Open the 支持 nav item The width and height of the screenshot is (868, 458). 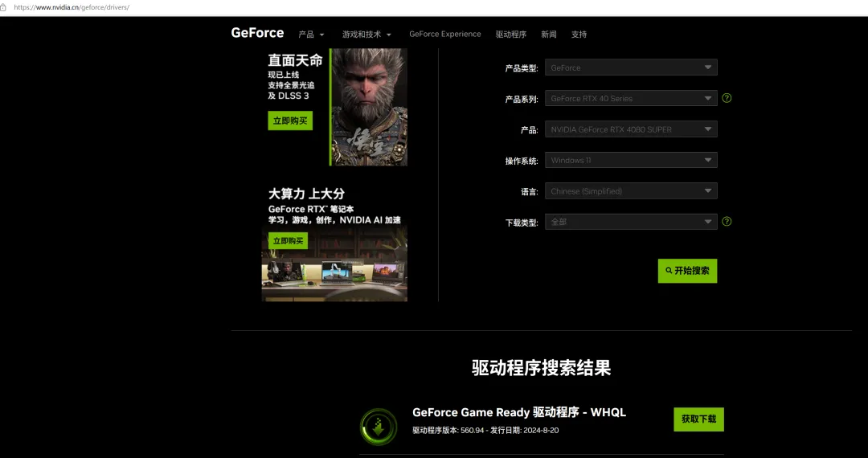[579, 35]
